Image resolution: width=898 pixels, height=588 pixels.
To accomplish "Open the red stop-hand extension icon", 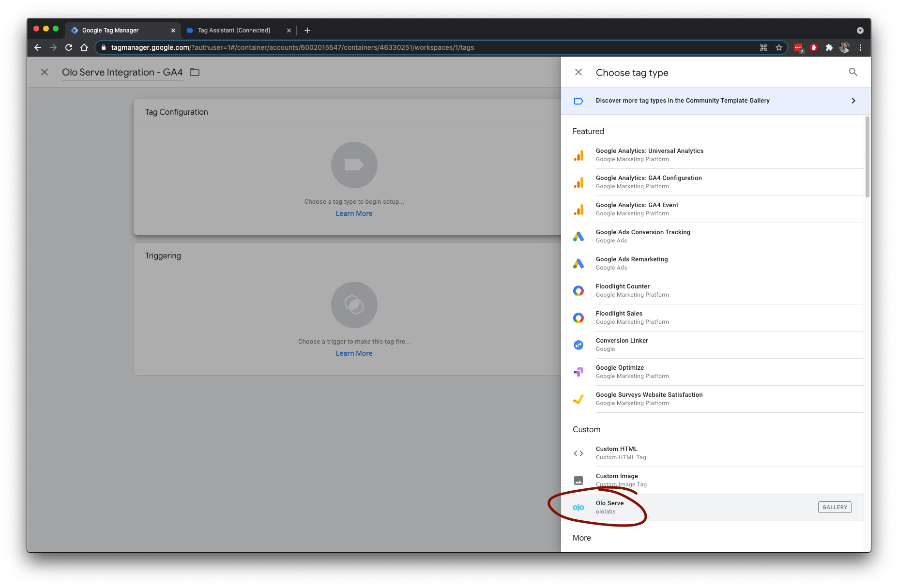I will point(814,47).
